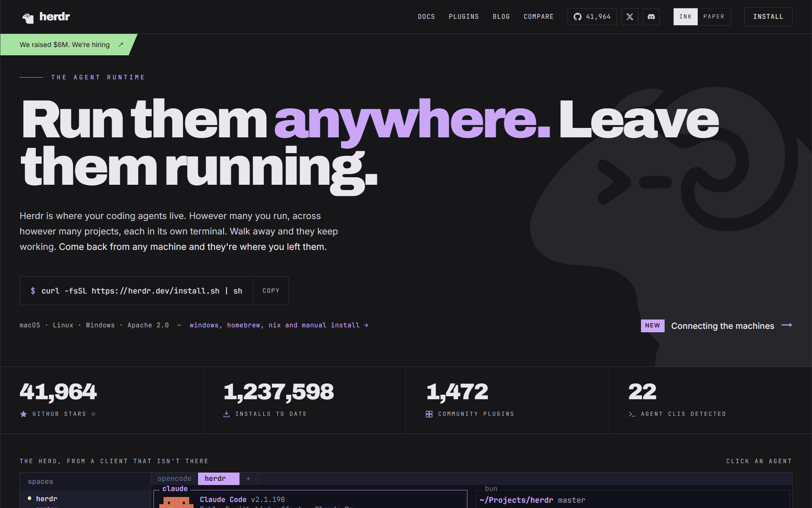
Task: Open GitHub repo with 41,964 stars
Action: point(592,17)
